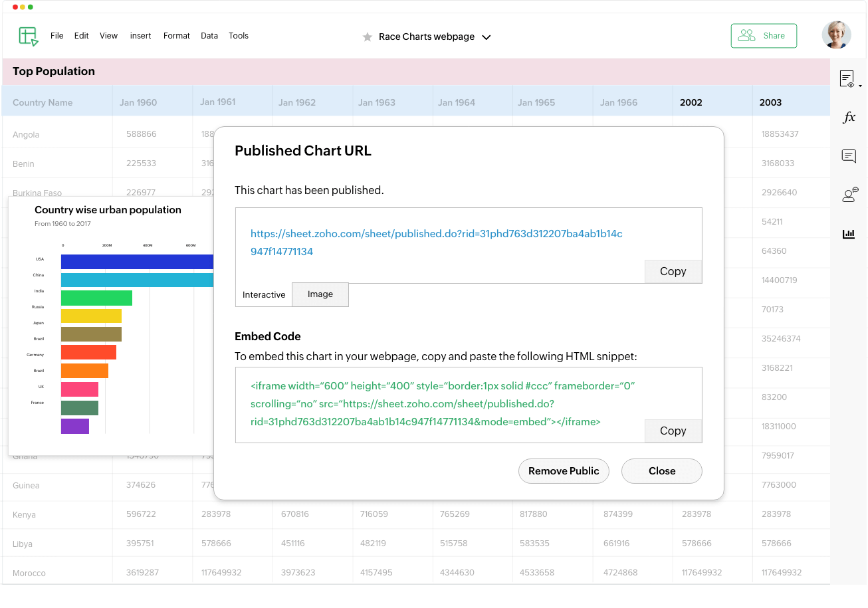Switch to the Image chart mode
The image size is (868, 608).
(x=320, y=294)
